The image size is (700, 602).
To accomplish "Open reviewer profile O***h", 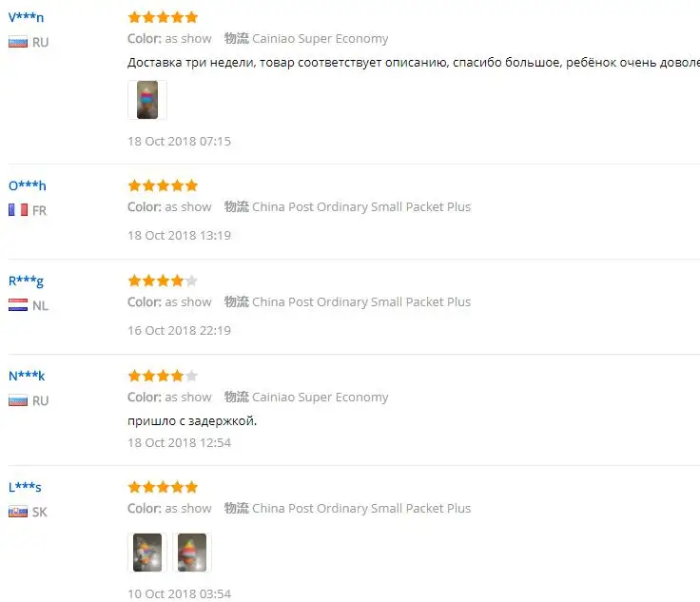I will click(28, 185).
